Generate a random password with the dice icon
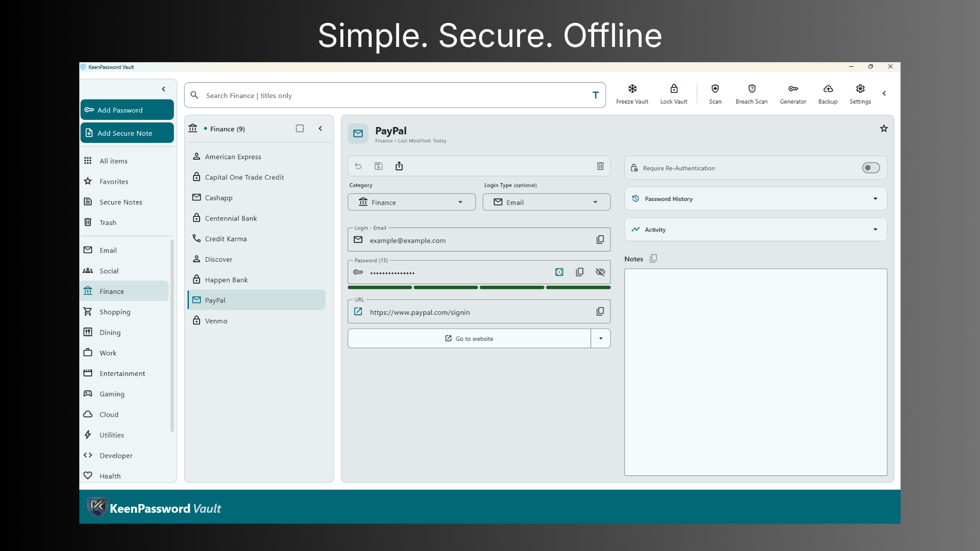This screenshot has width=980, height=551. (x=559, y=272)
